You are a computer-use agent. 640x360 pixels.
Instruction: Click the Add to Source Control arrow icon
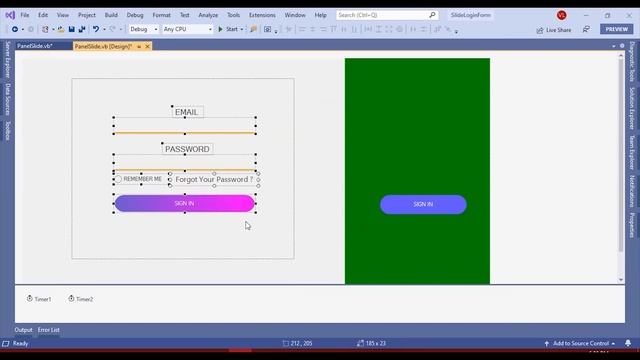[547, 344]
